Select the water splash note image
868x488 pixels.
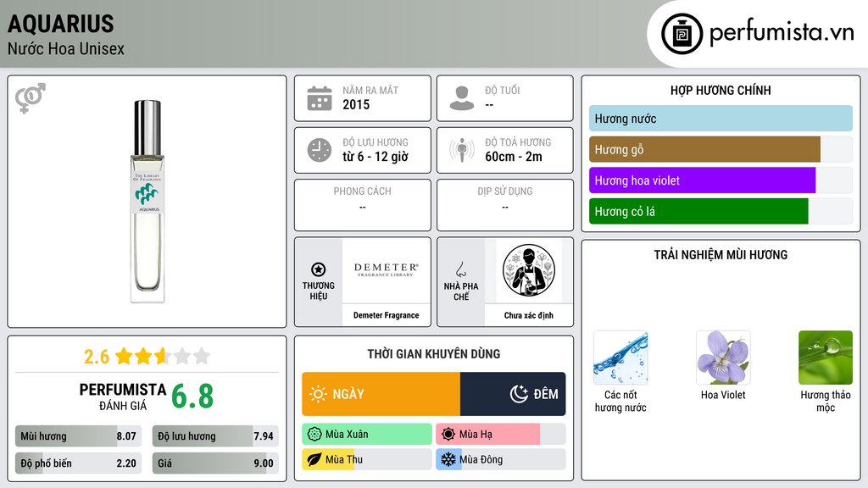coord(620,358)
